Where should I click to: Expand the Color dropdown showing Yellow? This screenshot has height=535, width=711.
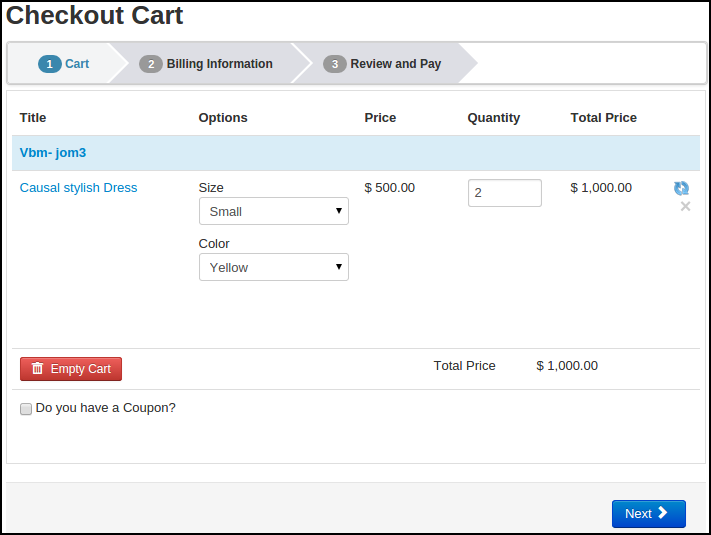[x=273, y=267]
